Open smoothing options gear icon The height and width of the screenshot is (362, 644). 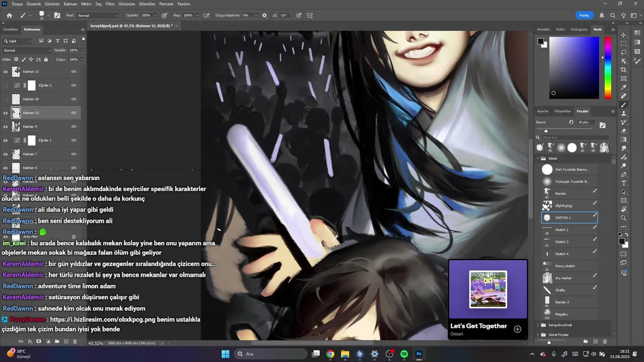265,16
